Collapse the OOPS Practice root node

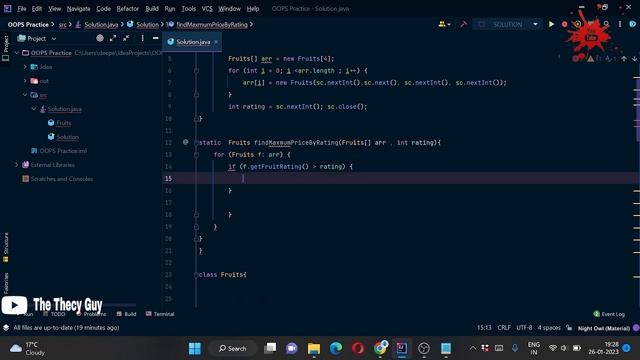pos(17,53)
